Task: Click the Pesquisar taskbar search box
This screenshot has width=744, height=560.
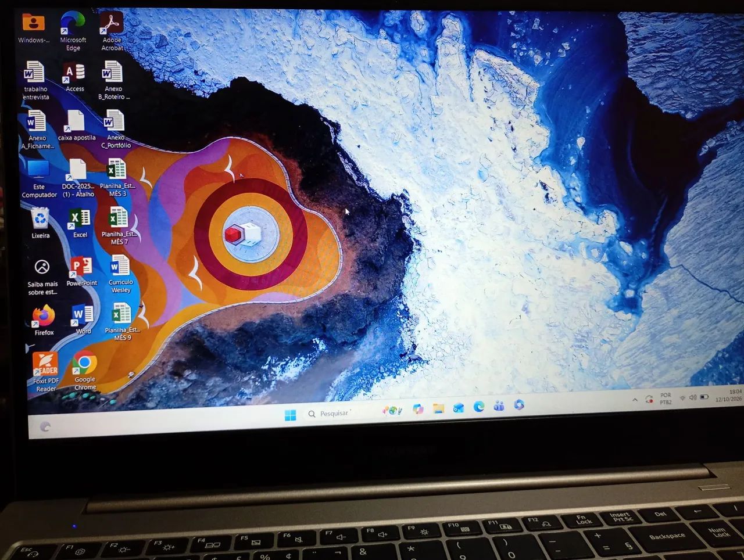Action: click(x=341, y=413)
